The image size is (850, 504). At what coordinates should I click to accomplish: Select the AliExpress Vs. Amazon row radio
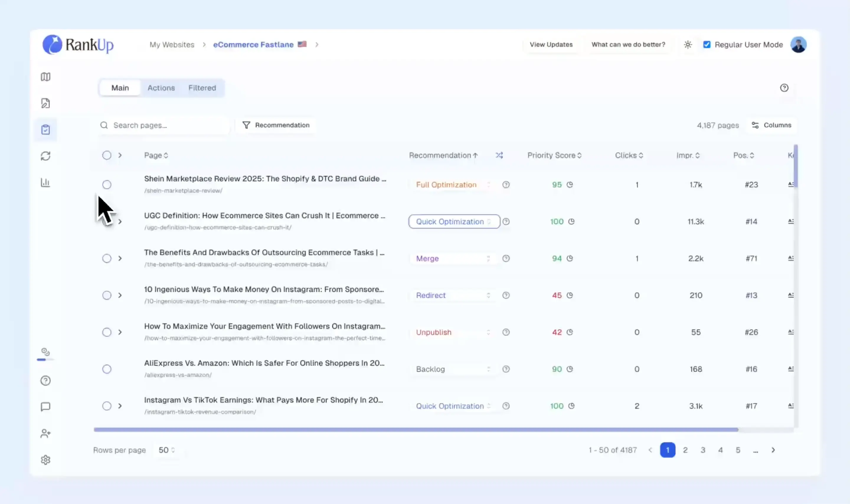(107, 369)
